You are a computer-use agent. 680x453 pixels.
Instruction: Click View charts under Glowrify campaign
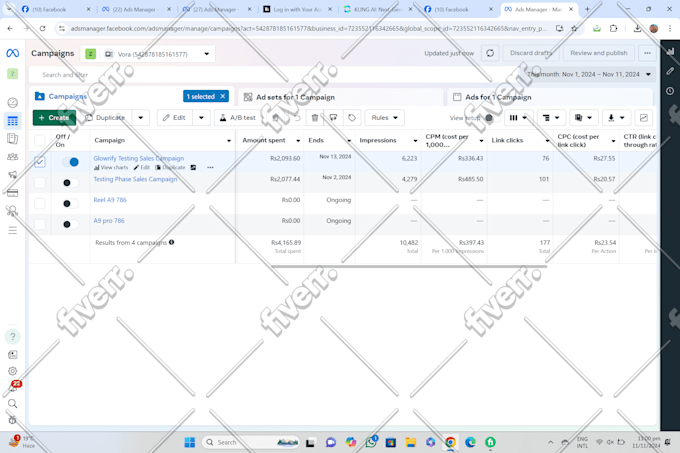[x=111, y=167]
